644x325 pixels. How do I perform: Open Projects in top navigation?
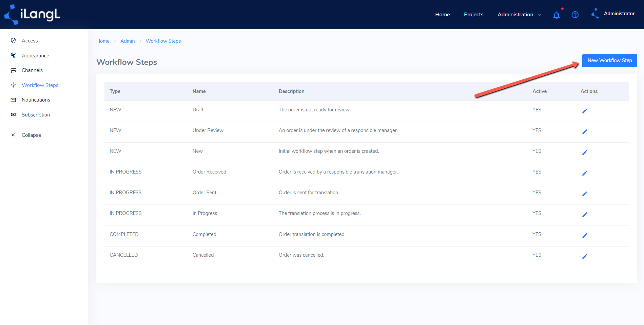click(473, 15)
